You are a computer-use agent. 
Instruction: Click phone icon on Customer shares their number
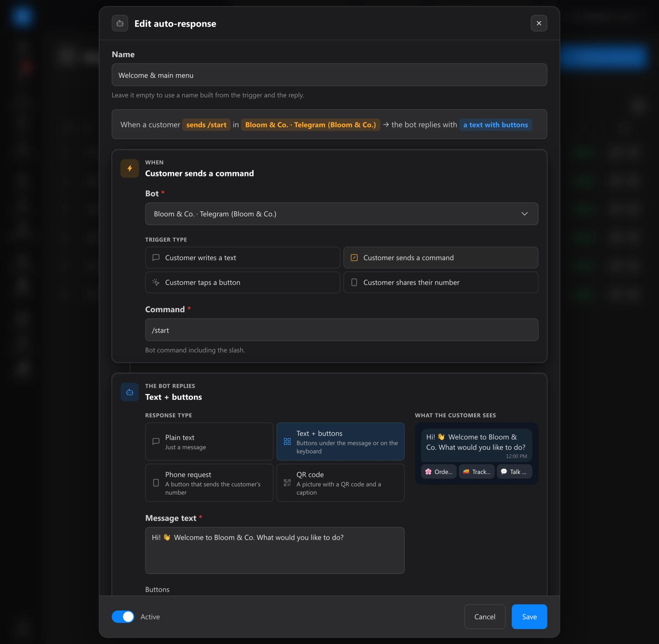(354, 283)
